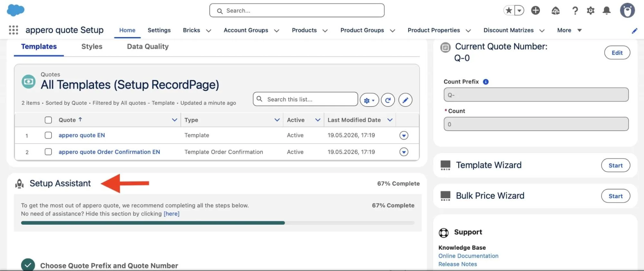This screenshot has height=271, width=644.
Task: Click the pencil icon to edit navigation
Action: [634, 31]
